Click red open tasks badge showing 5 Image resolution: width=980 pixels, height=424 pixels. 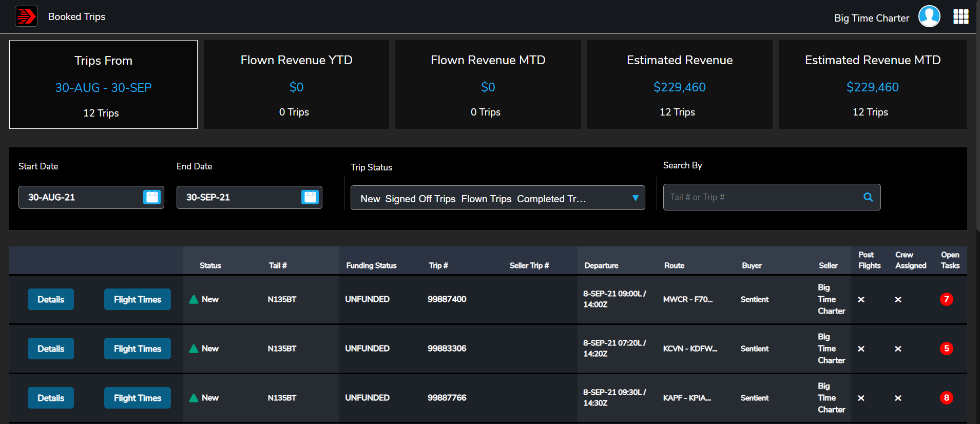(x=946, y=349)
